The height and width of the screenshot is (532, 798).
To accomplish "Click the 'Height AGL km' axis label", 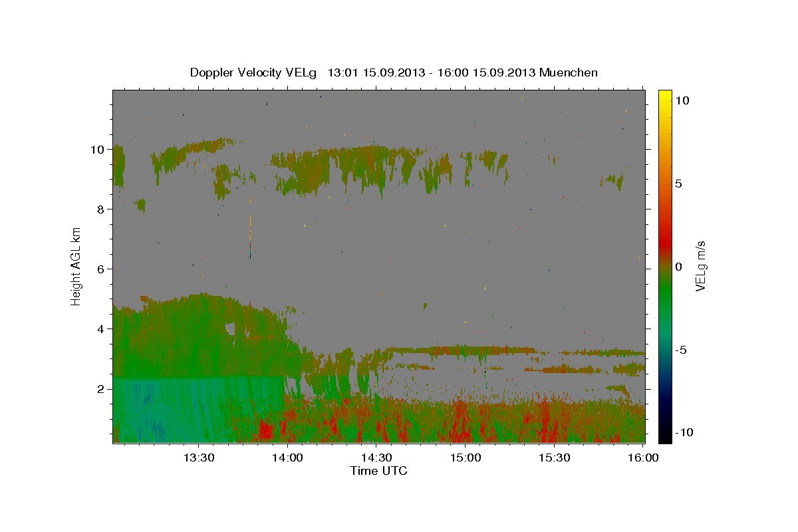I will pos(76,266).
